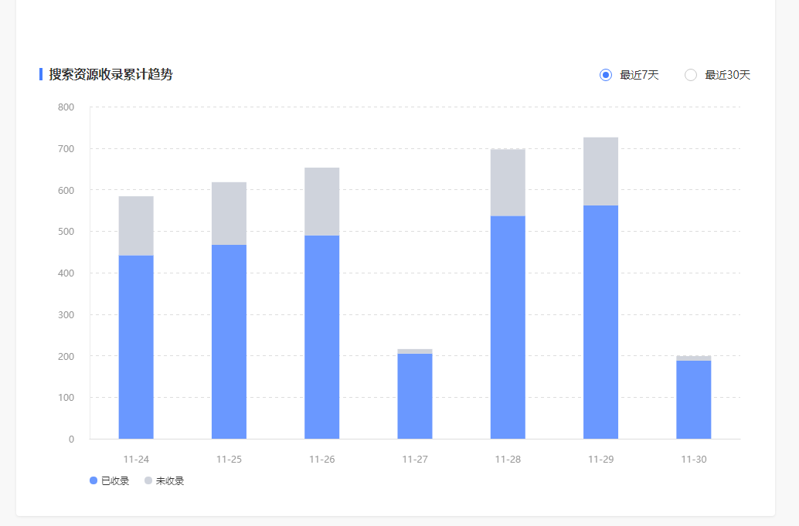This screenshot has height=526, width=799.
Task: Click the blue 已收录 bar for 11-24
Action: 136,347
